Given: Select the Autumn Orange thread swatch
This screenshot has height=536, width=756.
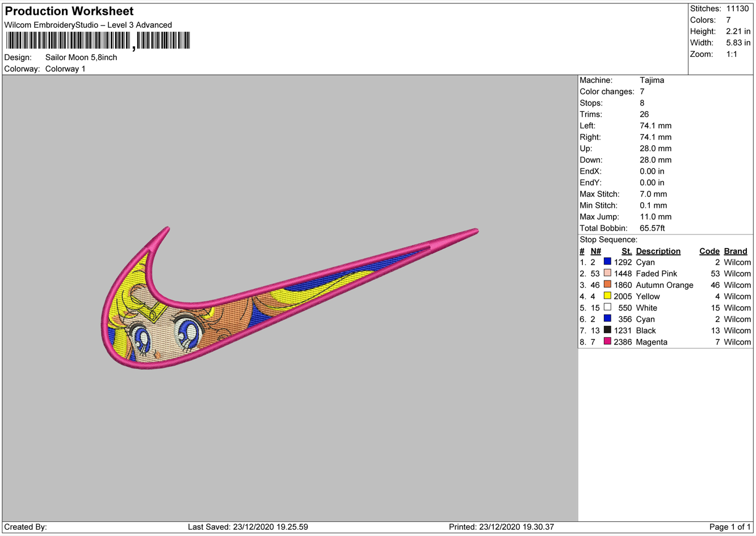Looking at the screenshot, I should coord(607,284).
